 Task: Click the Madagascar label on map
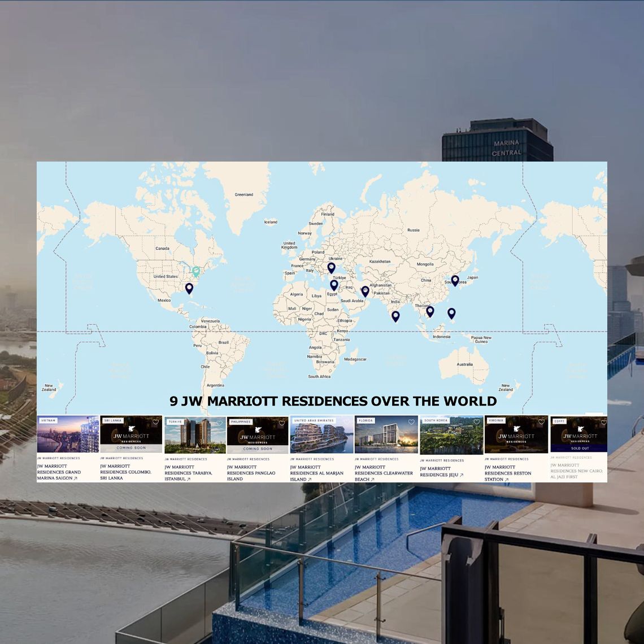point(355,359)
